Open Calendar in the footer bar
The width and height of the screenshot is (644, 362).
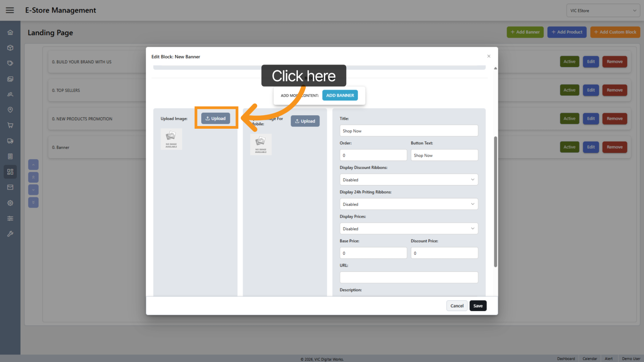(590, 359)
